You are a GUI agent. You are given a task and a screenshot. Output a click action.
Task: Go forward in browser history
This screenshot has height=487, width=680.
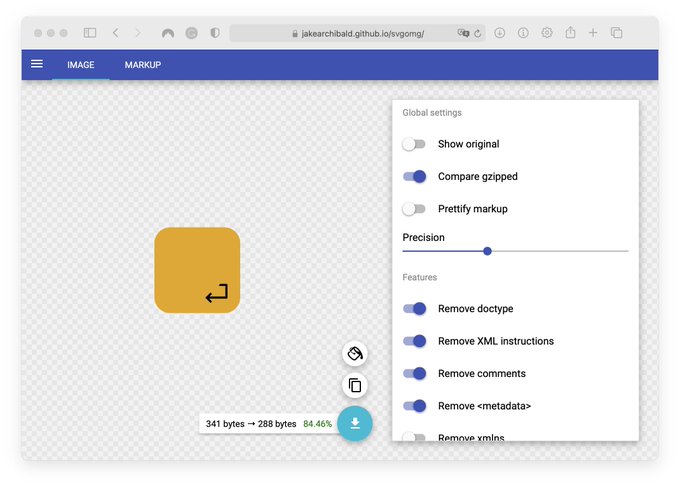pyautogui.click(x=138, y=33)
